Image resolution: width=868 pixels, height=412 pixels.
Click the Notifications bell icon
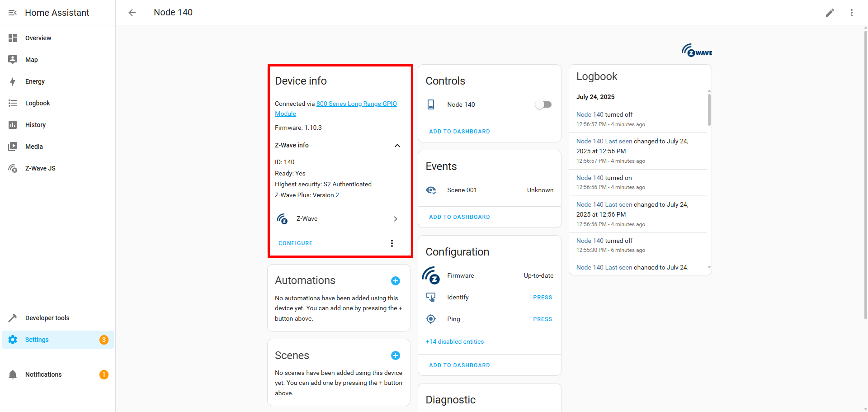point(13,374)
